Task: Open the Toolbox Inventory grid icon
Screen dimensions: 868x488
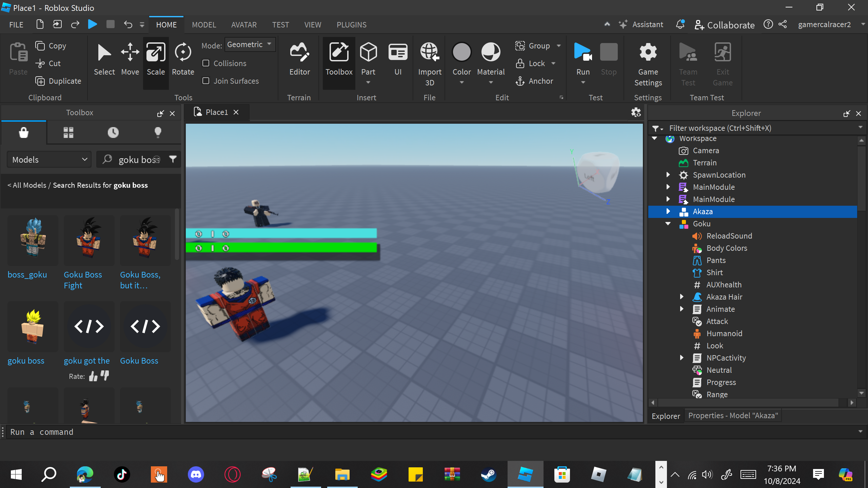Action: click(x=68, y=132)
